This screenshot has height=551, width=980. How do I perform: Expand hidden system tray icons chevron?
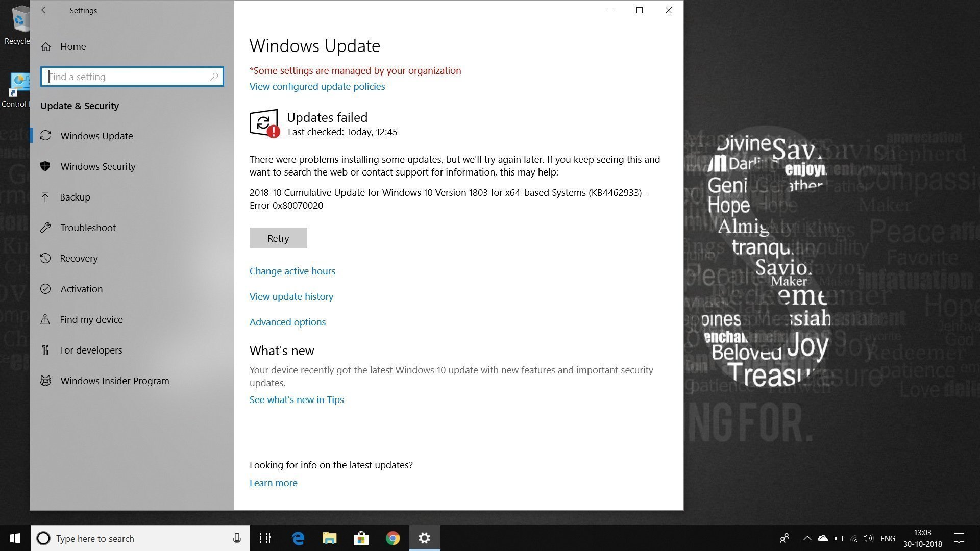click(x=807, y=538)
